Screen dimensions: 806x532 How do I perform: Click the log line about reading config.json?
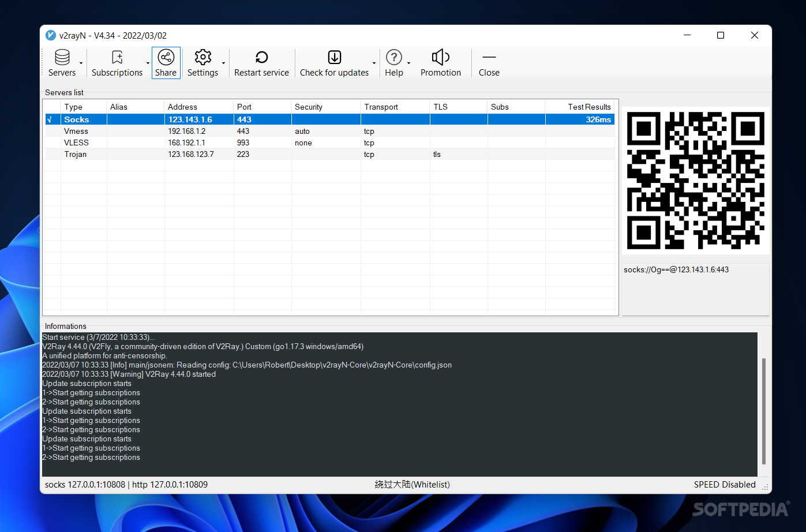coord(247,365)
